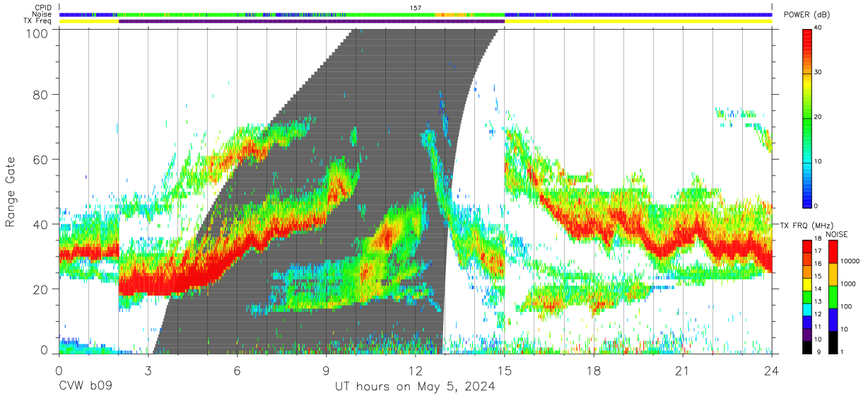The image size is (868, 401).
Task: Click the Range Gate y-axis title
Action: point(11,191)
